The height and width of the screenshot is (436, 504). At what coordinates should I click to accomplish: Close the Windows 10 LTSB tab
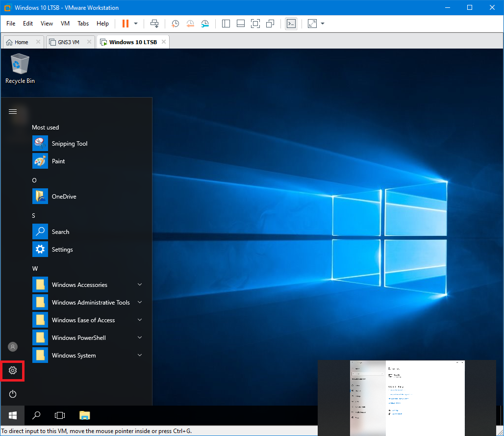[164, 42]
